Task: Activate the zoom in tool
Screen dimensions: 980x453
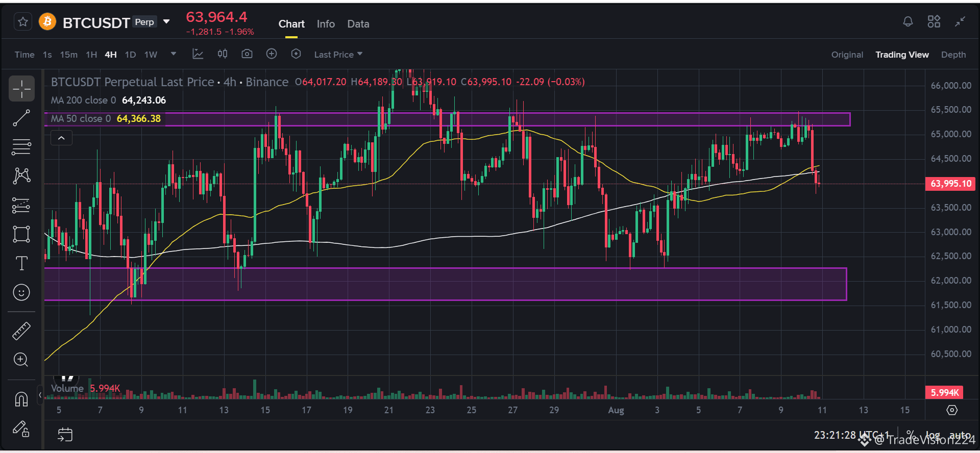Action: [x=21, y=360]
